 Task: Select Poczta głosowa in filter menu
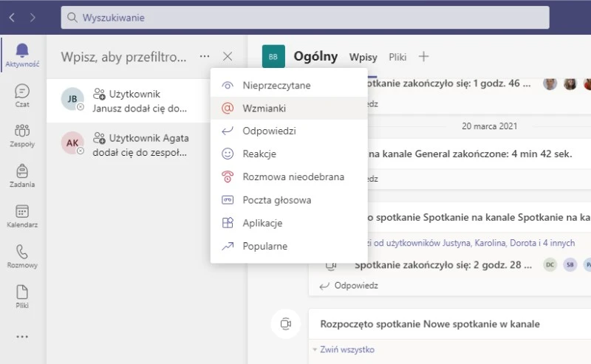tap(276, 200)
